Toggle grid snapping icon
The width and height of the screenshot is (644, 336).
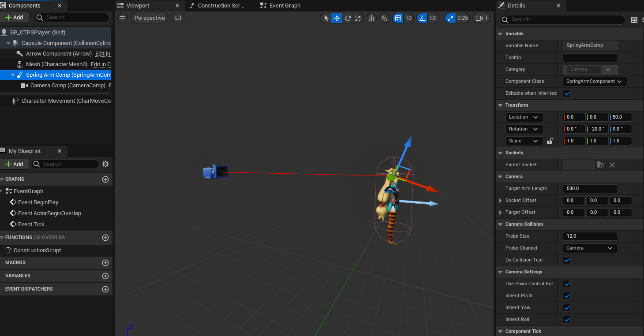[398, 18]
